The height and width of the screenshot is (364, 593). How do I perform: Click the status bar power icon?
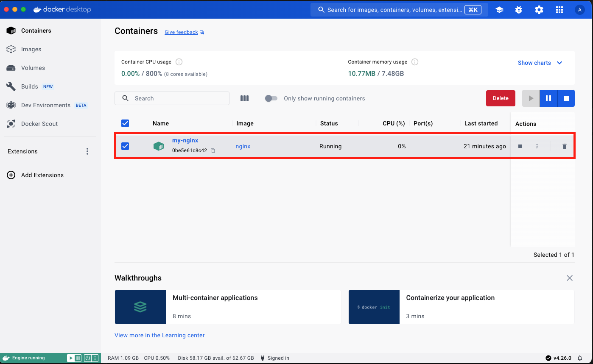pyautogui.click(x=87, y=358)
